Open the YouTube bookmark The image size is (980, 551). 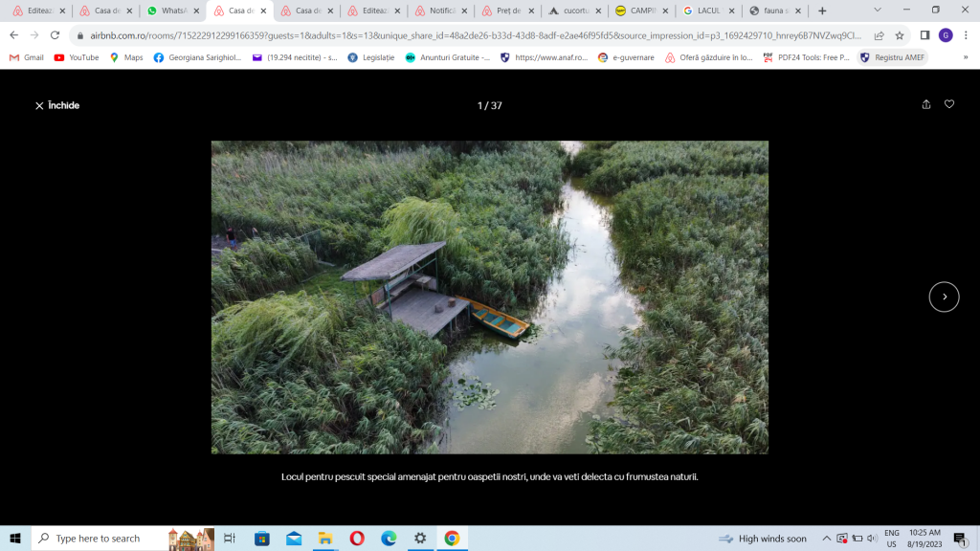(77, 57)
